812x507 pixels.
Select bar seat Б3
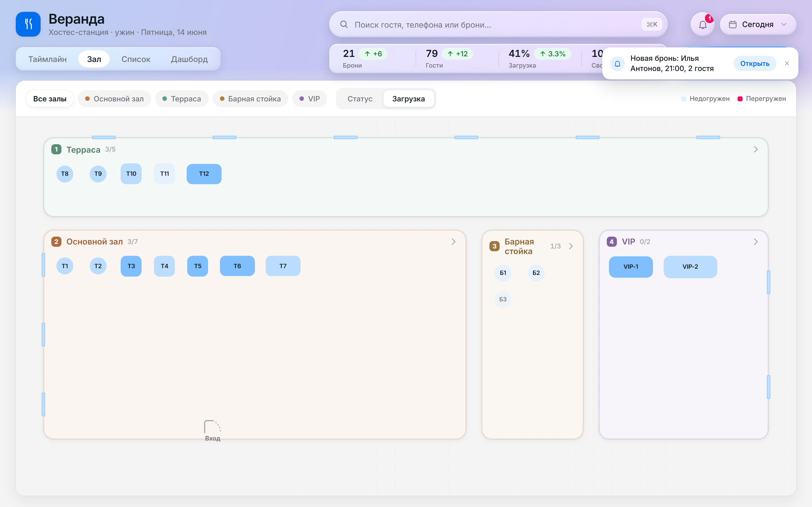(503, 299)
